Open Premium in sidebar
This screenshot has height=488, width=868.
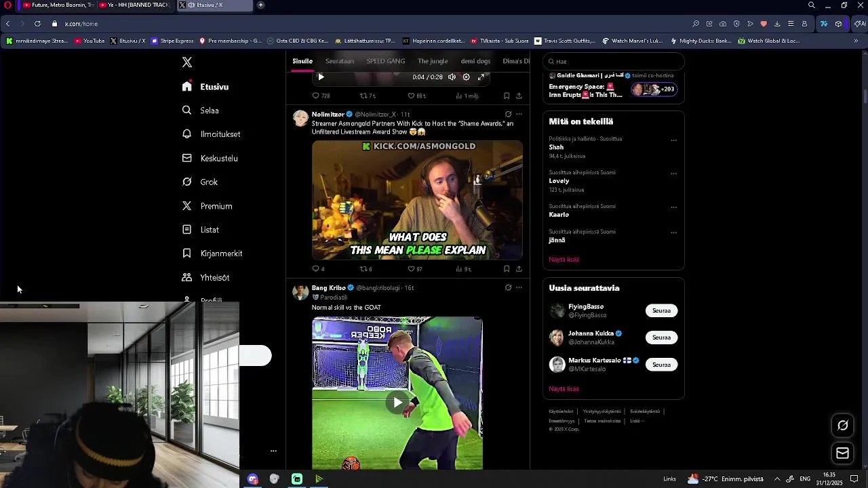tap(208, 206)
